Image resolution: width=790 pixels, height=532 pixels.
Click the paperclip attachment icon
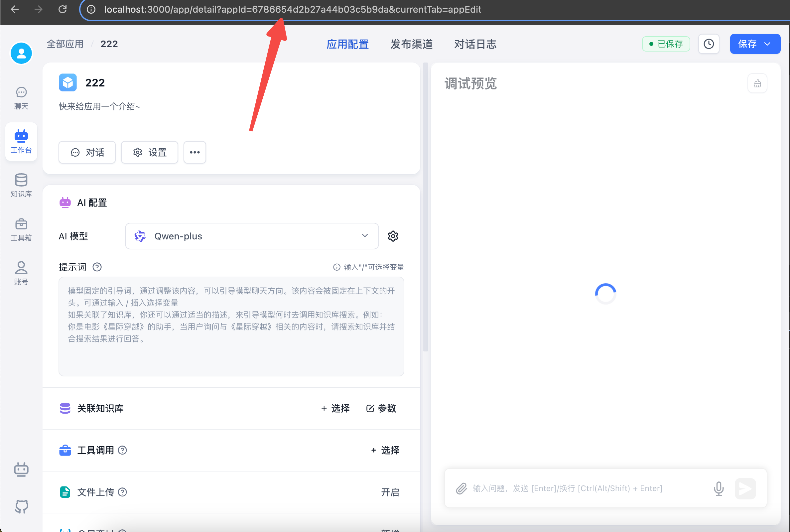[461, 488]
